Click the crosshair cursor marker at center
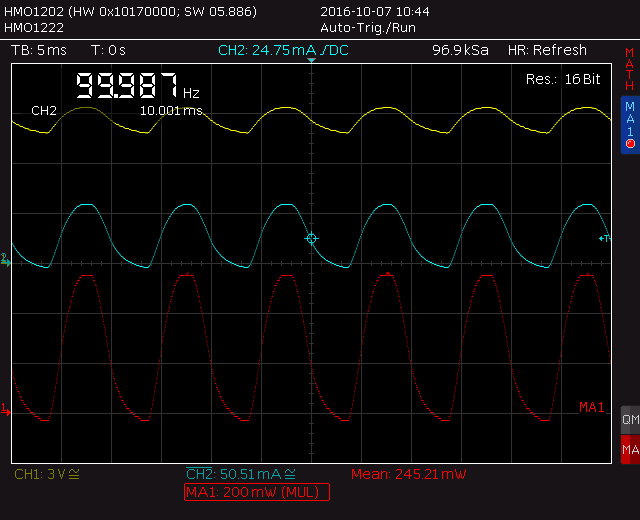Viewport: 640px width, 520px height. coord(311,238)
